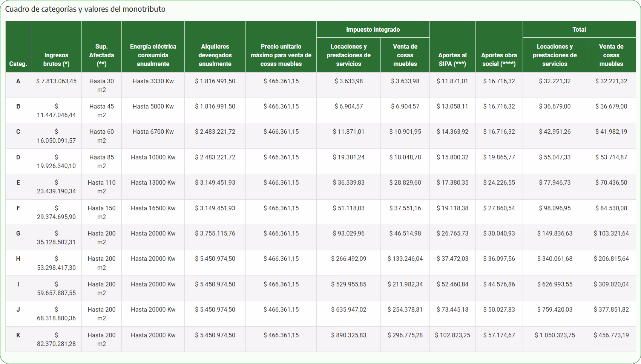Click the category 'A' row label

18,81
